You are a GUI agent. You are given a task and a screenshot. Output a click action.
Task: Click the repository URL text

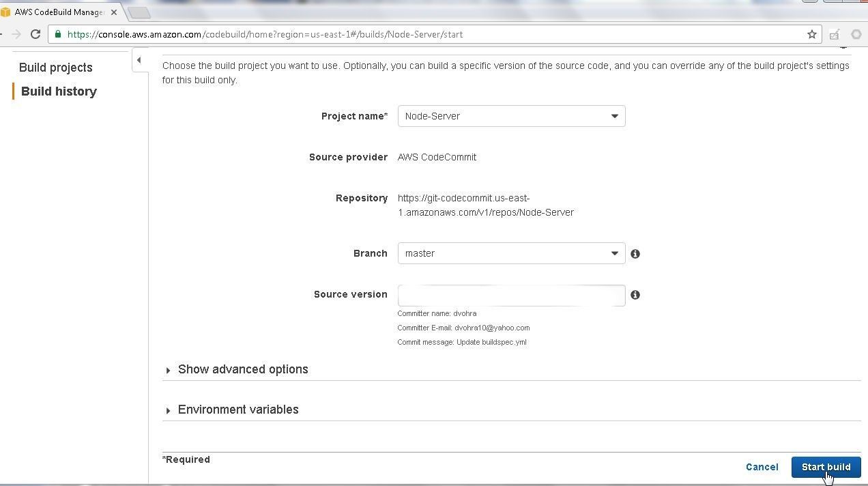(486, 205)
